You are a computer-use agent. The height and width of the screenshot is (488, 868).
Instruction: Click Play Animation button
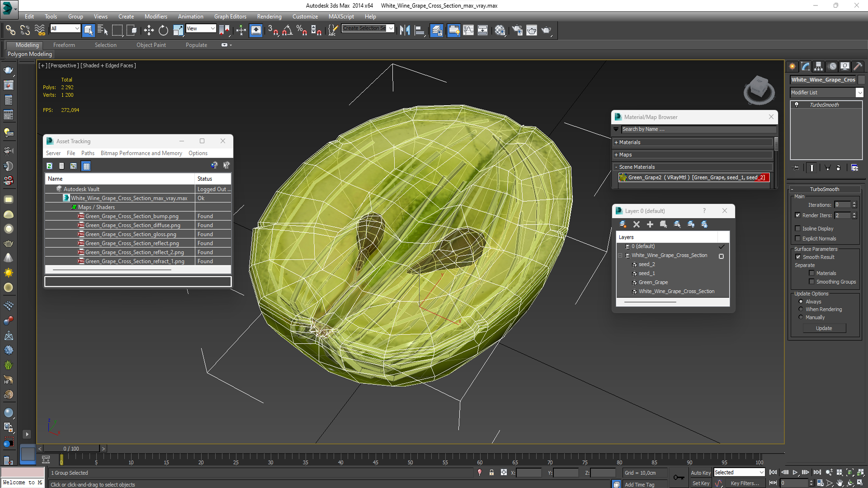(795, 473)
